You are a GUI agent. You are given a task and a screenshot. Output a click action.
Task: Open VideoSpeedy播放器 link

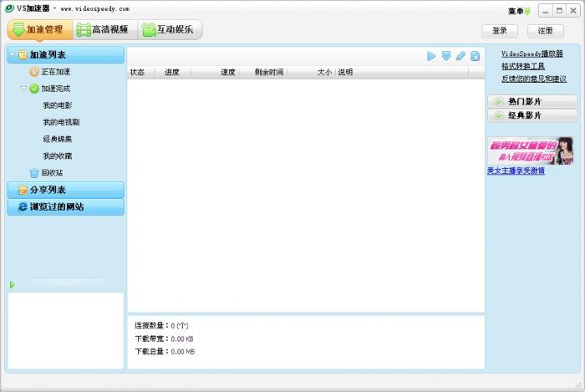click(x=532, y=53)
